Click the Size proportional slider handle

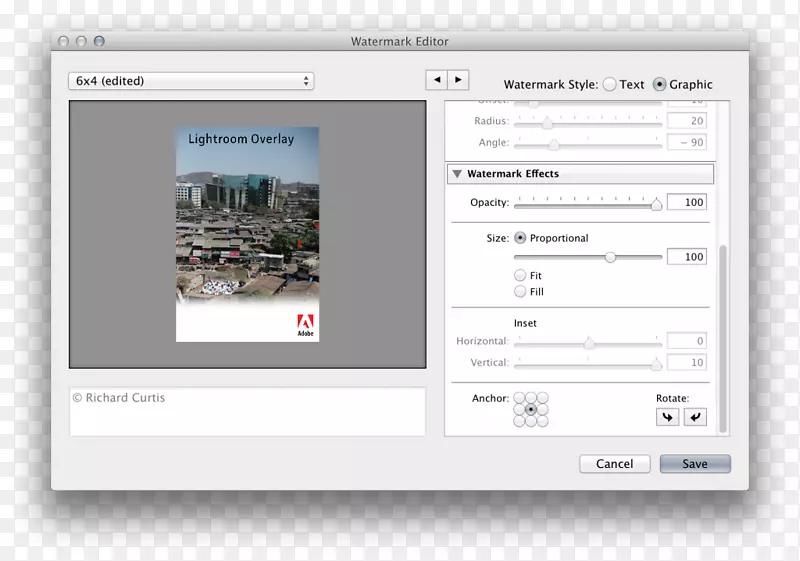pos(610,257)
